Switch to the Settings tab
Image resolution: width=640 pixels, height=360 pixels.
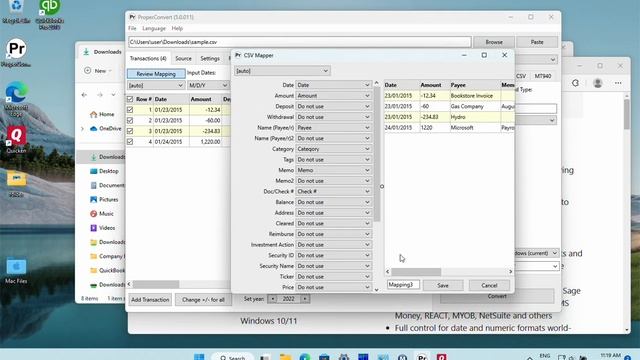210,58
